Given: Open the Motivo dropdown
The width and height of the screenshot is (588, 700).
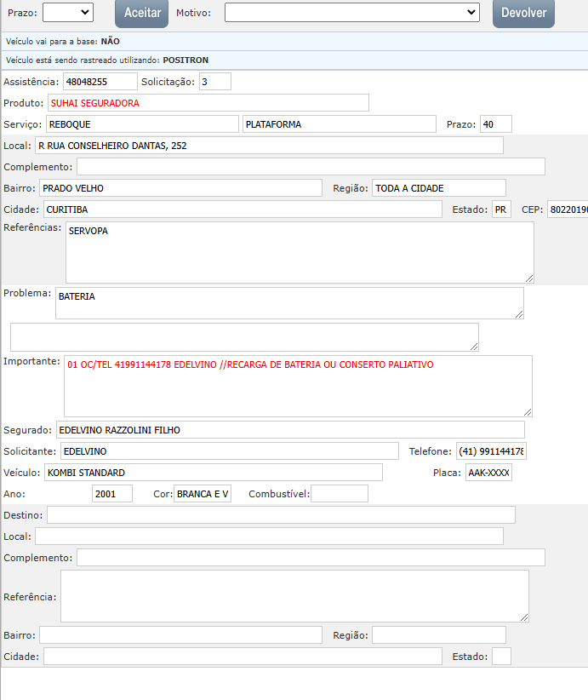Looking at the screenshot, I should pyautogui.click(x=352, y=13).
